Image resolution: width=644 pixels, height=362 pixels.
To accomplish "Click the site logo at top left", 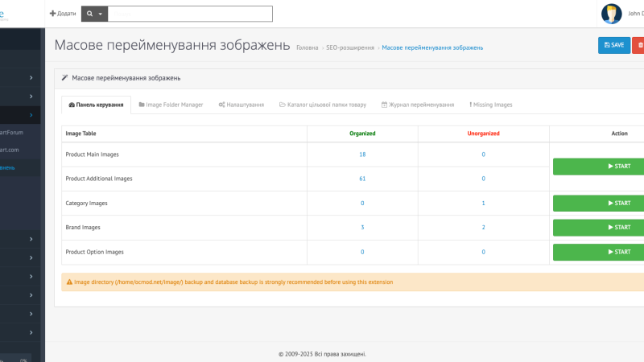I will tap(3, 14).
